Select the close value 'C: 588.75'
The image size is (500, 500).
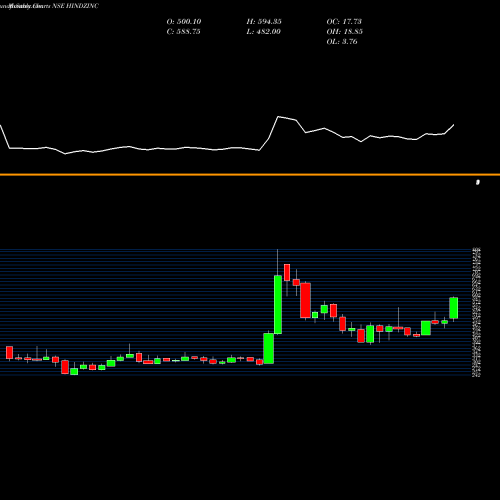[183, 32]
